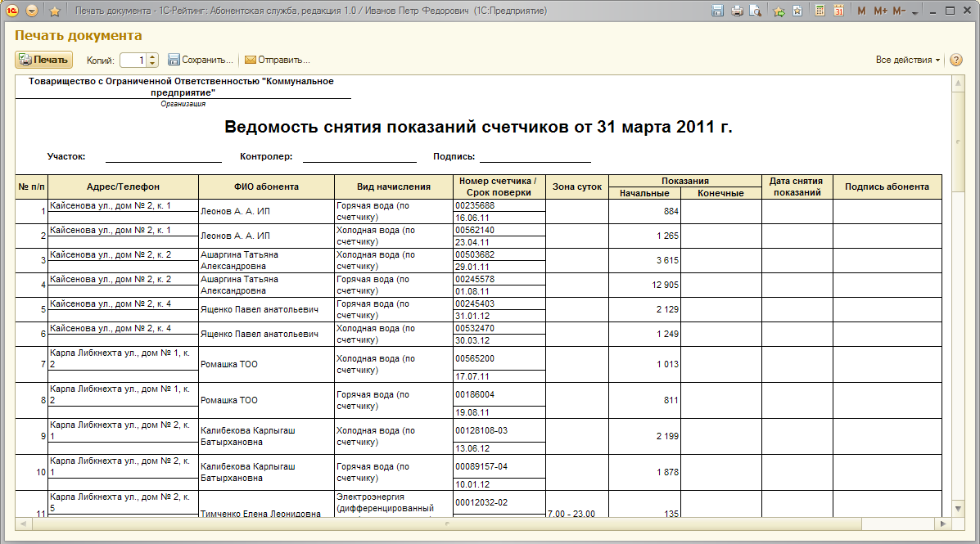Image resolution: width=980 pixels, height=544 pixels.
Task: Click the save icon in title bar
Action: click(x=718, y=11)
